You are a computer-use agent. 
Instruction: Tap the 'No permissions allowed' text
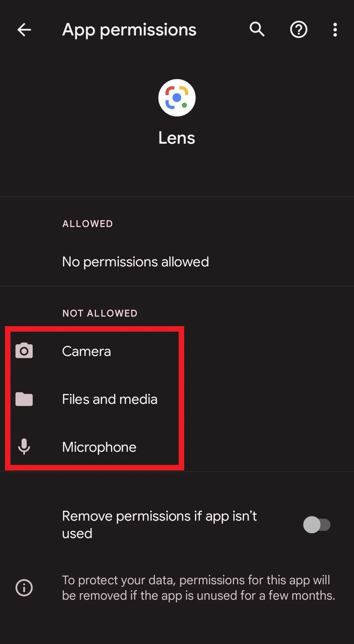(x=135, y=262)
